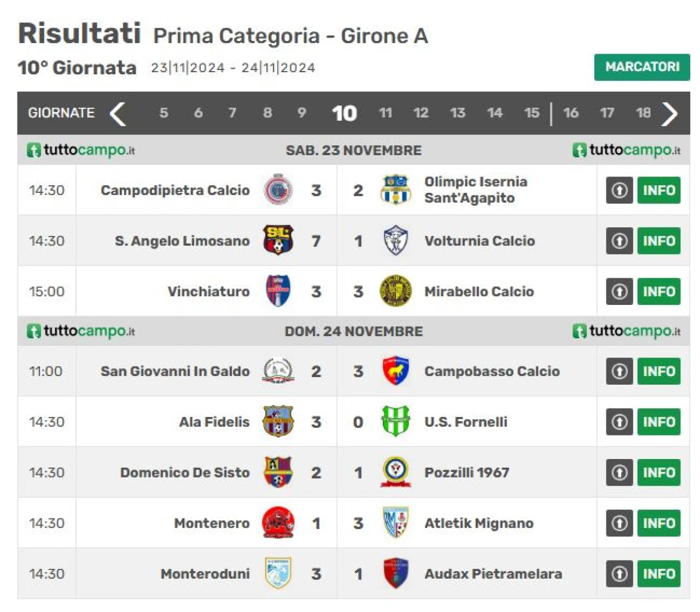This screenshot has height=612, width=700.
Task: Click the Atletik Mignano team name
Action: click(479, 523)
